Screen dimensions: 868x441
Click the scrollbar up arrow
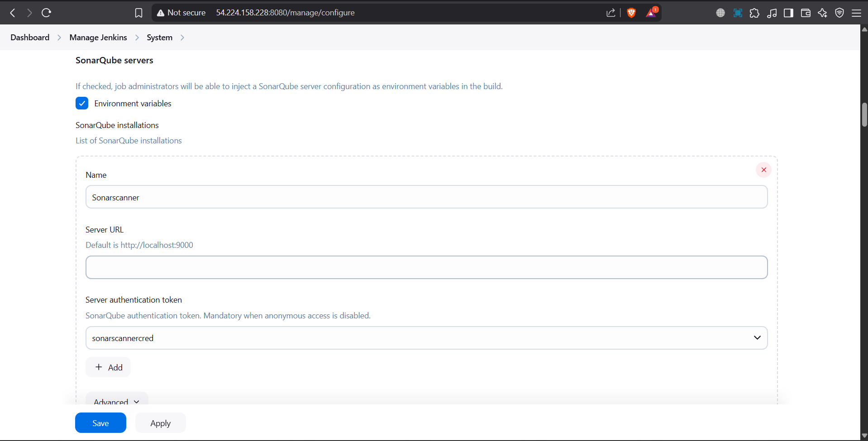(864, 29)
